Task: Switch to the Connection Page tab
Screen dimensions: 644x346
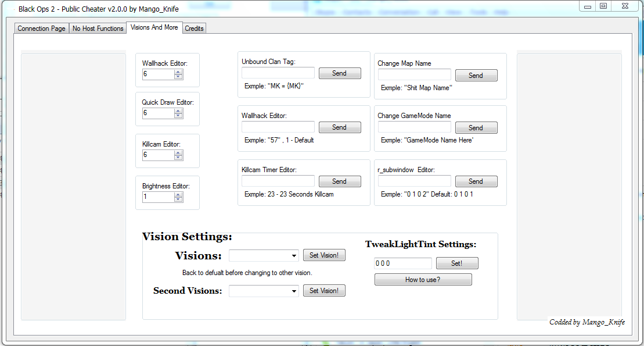Action: pyautogui.click(x=41, y=28)
